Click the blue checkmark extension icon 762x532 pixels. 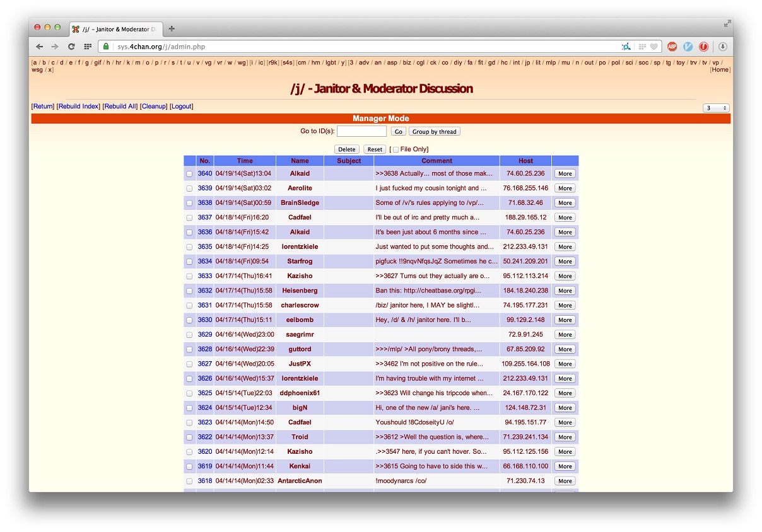pos(688,47)
